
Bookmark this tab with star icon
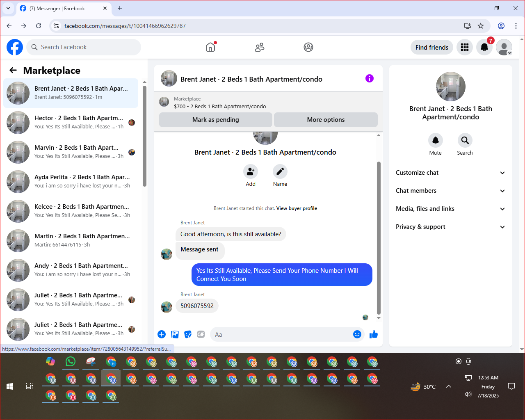point(481,26)
